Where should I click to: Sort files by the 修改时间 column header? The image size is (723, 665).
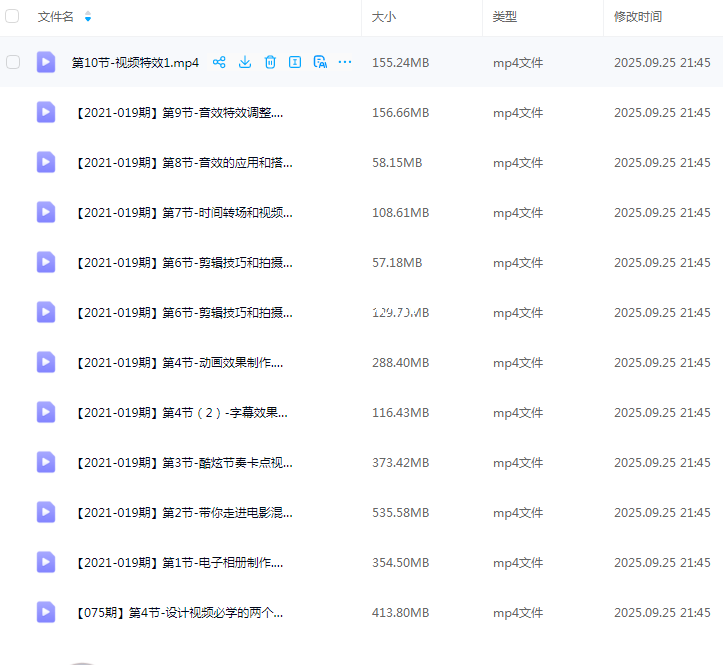pos(638,17)
